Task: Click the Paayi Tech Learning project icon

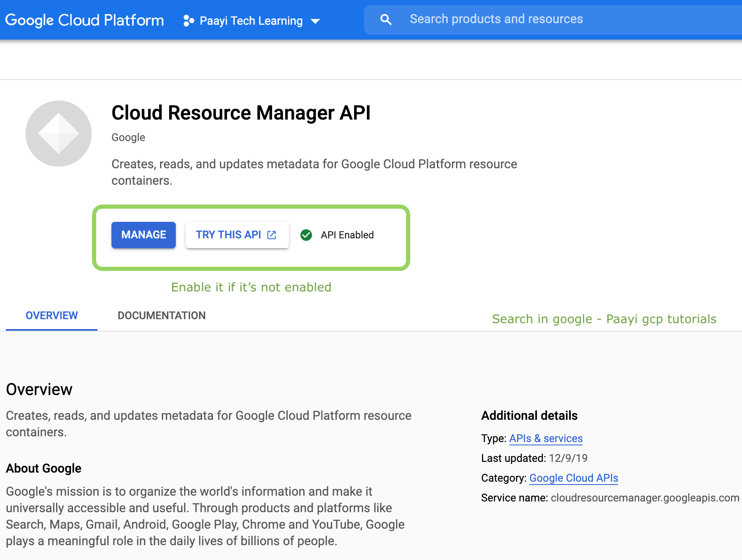Action: 189,20
